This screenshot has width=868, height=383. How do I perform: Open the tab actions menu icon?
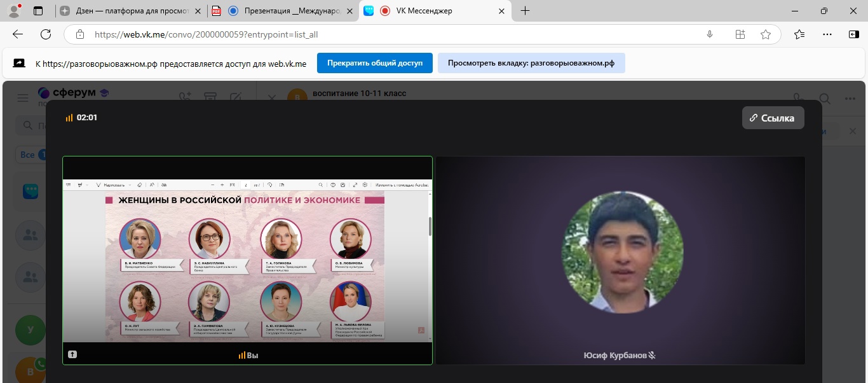pos(38,11)
